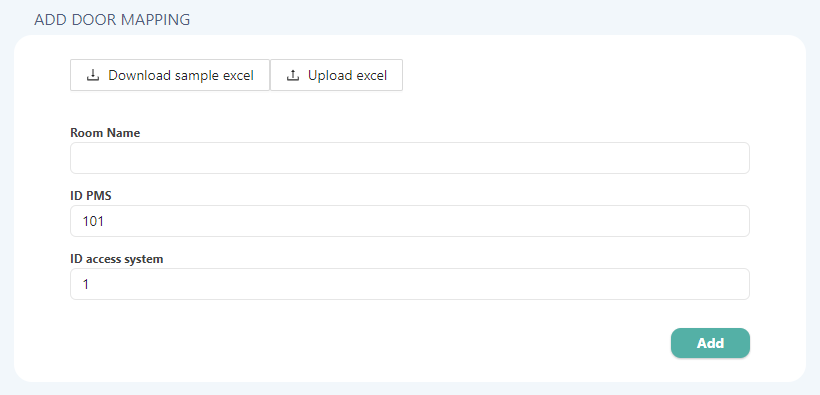The height and width of the screenshot is (395, 820).
Task: Open the Upload excel dialog
Action: point(336,75)
